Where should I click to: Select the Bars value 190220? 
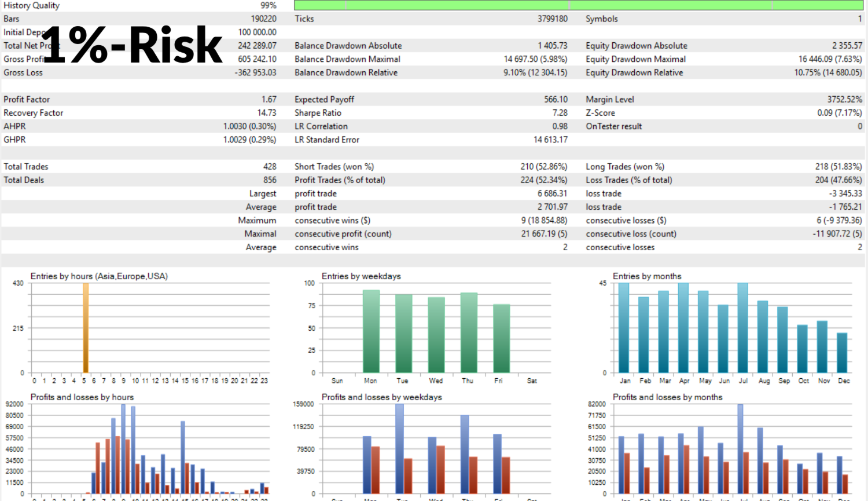pyautogui.click(x=264, y=19)
